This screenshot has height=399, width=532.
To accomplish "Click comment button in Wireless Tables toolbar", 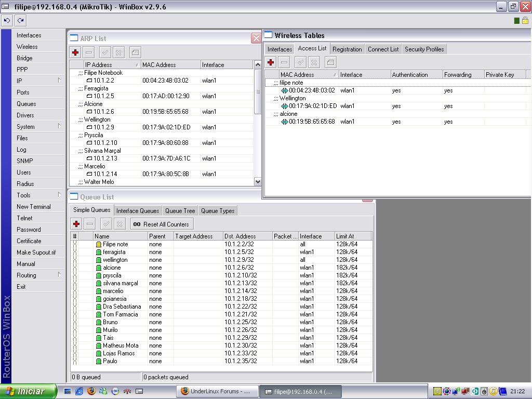I will (330, 62).
